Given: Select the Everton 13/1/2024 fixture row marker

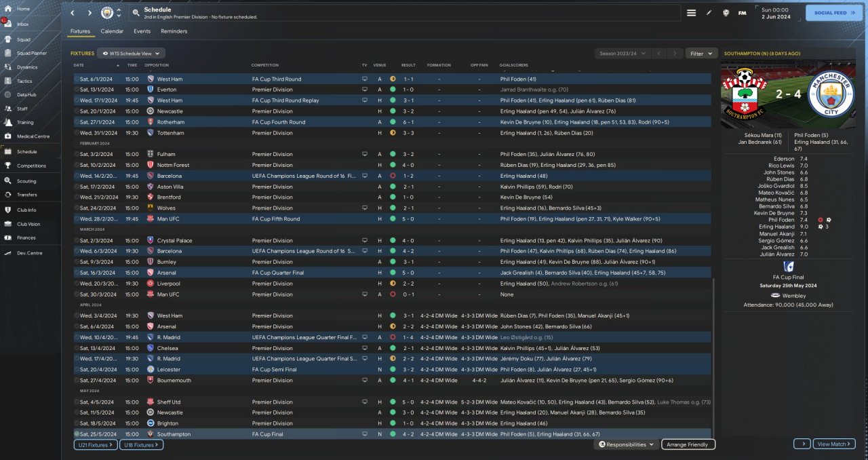Looking at the screenshot, I should [x=77, y=90].
